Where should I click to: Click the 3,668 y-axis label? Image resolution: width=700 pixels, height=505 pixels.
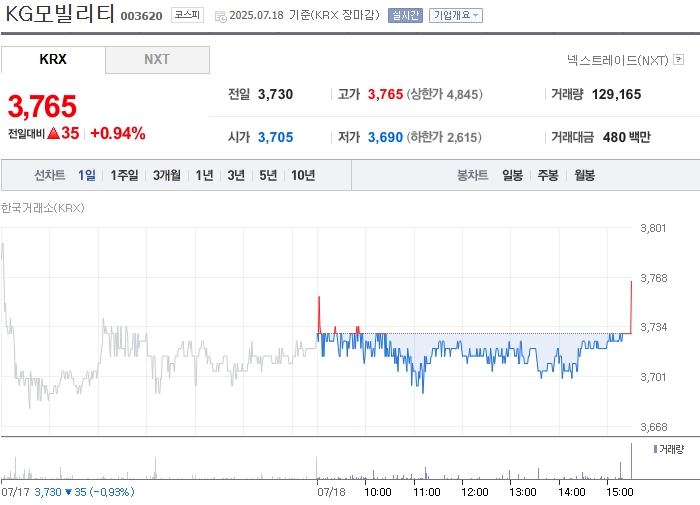[654, 427]
